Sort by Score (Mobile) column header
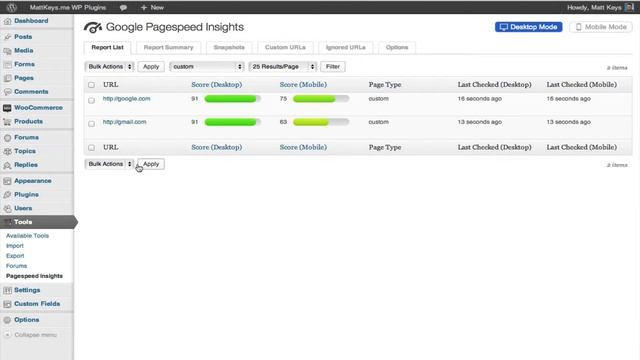This screenshot has width=640, height=360. pos(303,85)
